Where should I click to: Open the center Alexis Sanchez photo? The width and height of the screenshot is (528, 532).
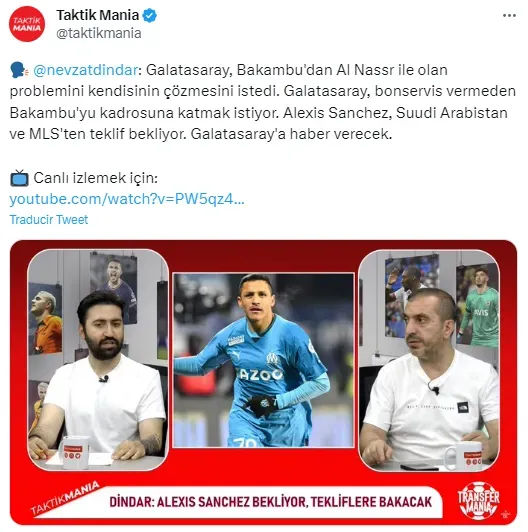tap(263, 360)
